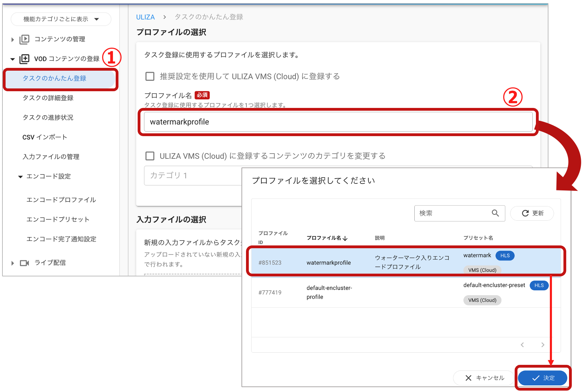Click VMS (Cloud) chip in default-encluster row
Viewport: 584px width, 392px height.
pos(482,300)
